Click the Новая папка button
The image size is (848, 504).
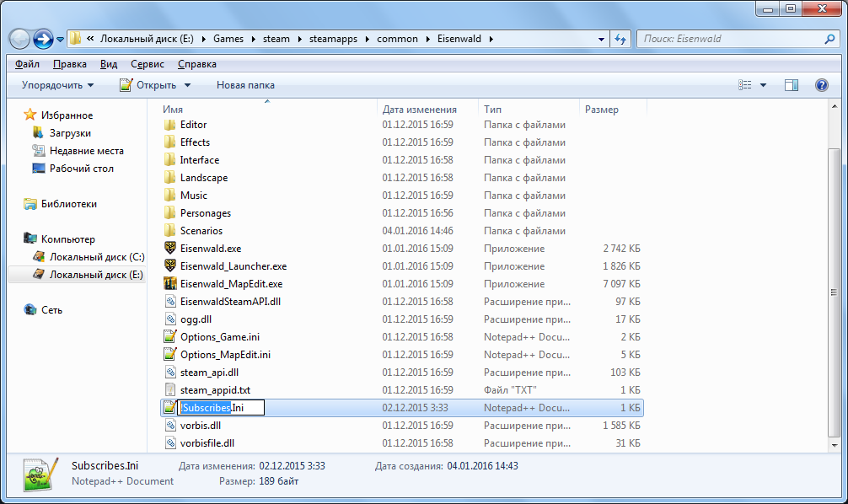coord(245,85)
